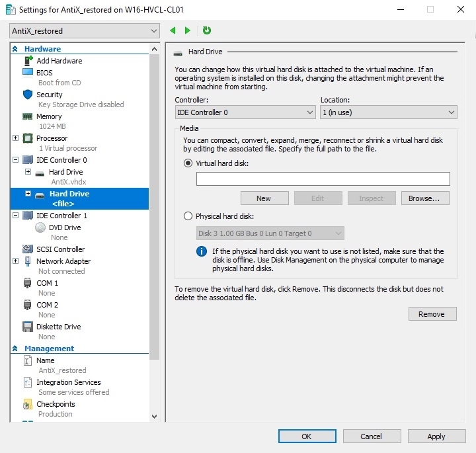Expand the selected <file> Hard Drive node
This screenshot has height=453, width=476.
[28, 194]
